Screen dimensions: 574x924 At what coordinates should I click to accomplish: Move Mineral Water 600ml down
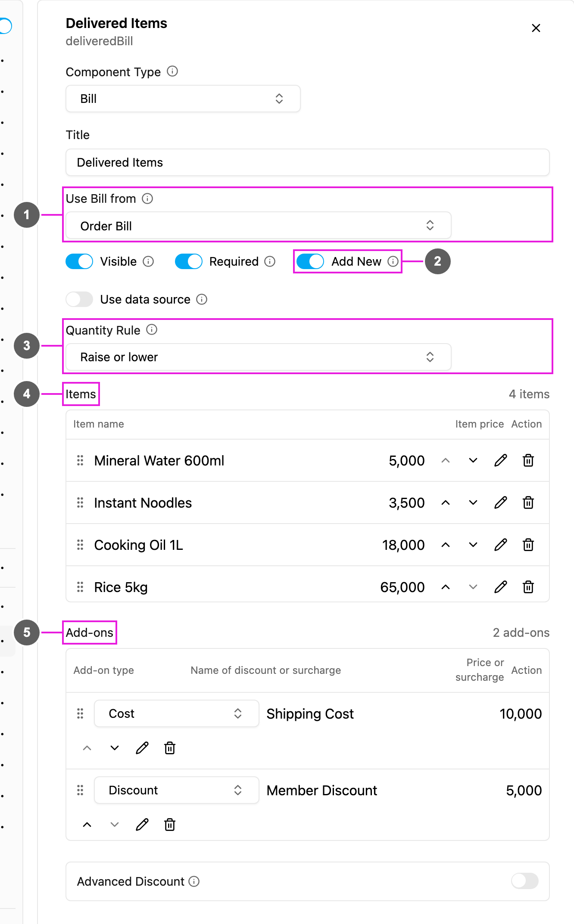click(x=473, y=460)
